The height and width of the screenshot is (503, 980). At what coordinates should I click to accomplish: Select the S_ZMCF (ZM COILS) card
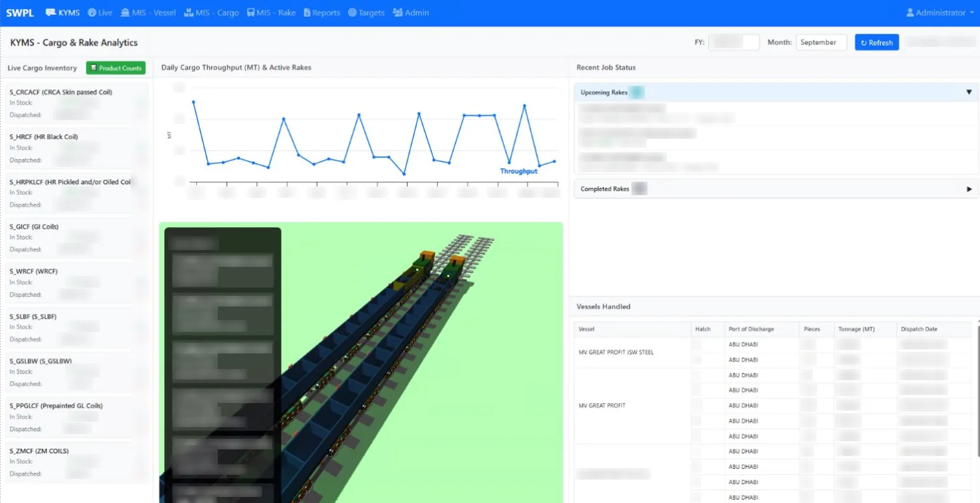pyautogui.click(x=76, y=462)
